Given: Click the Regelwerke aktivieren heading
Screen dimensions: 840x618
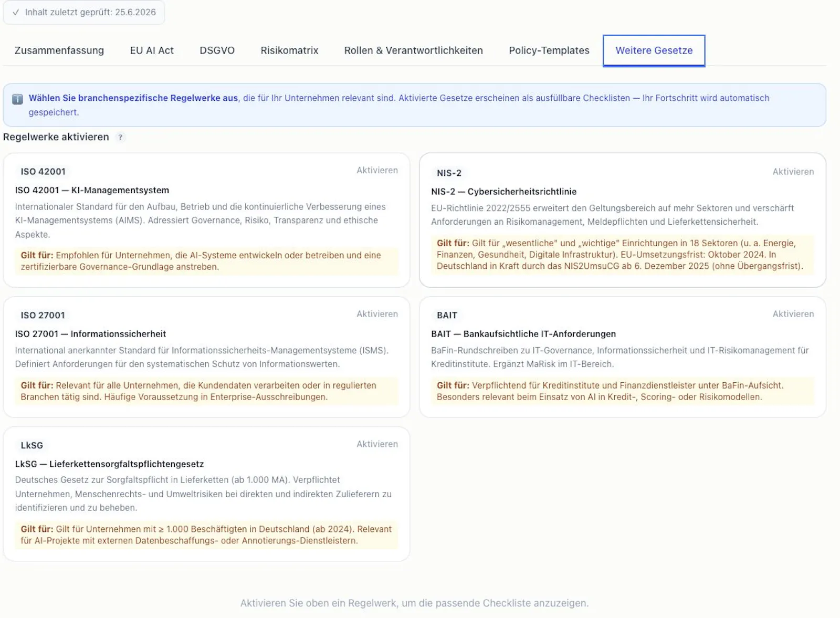Looking at the screenshot, I should pyautogui.click(x=56, y=137).
